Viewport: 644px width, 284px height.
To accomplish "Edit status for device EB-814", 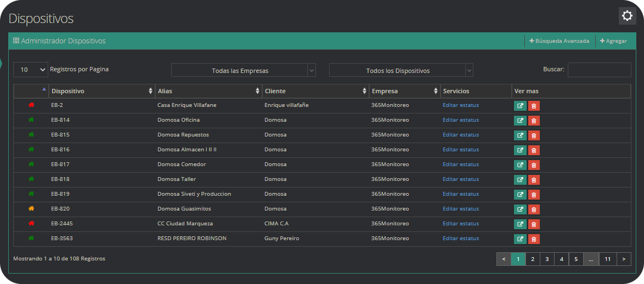I will [460, 120].
